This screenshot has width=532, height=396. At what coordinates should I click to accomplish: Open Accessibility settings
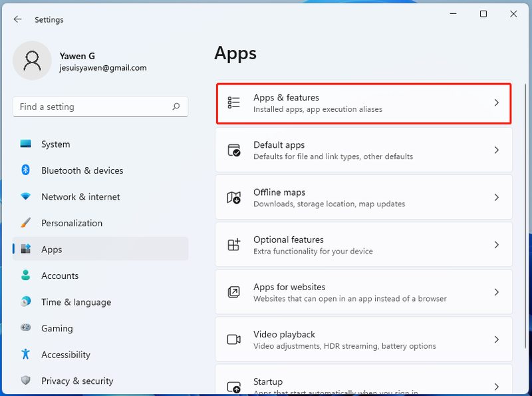(x=100, y=355)
